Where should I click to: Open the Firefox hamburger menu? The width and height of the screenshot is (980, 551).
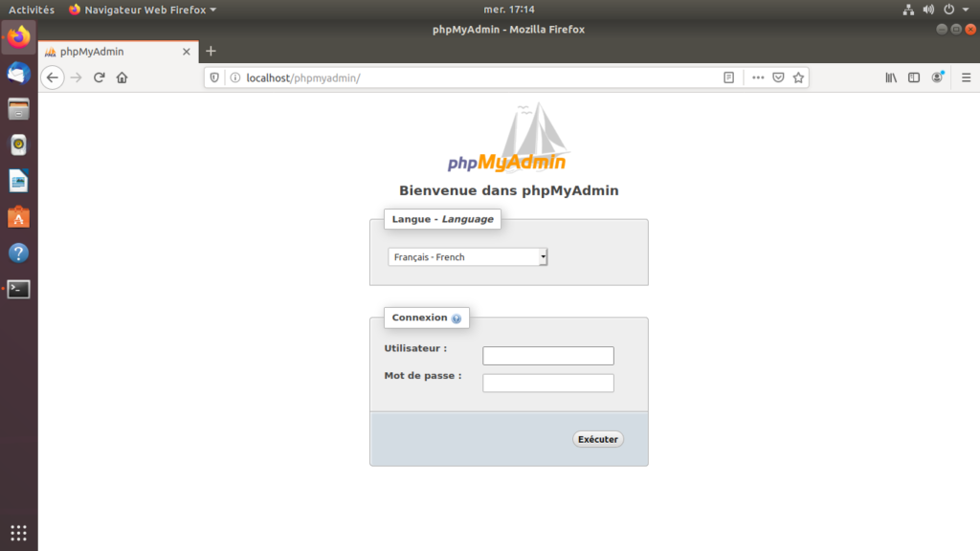click(966, 77)
